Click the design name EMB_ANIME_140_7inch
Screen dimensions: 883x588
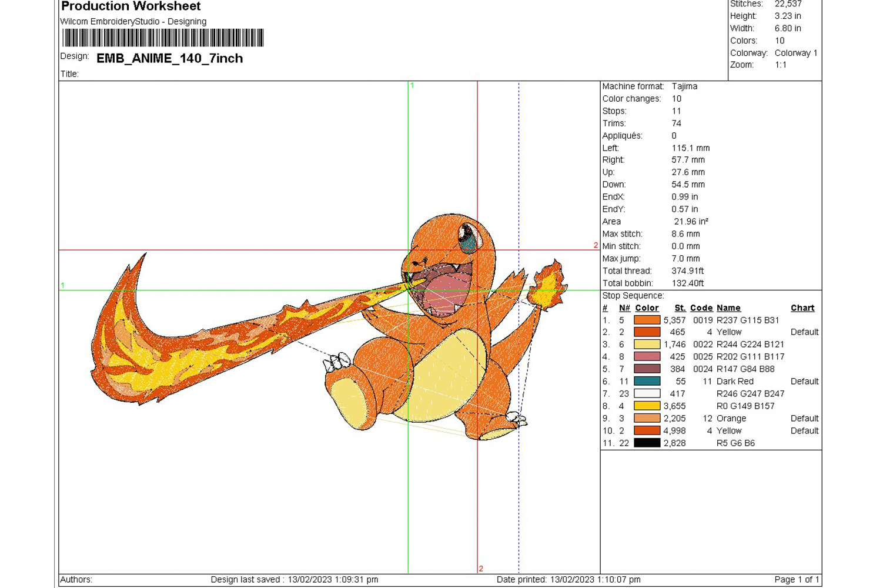pos(169,58)
